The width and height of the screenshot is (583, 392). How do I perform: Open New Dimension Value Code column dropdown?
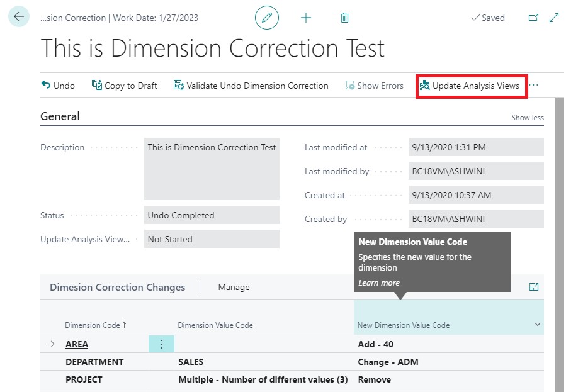click(537, 325)
